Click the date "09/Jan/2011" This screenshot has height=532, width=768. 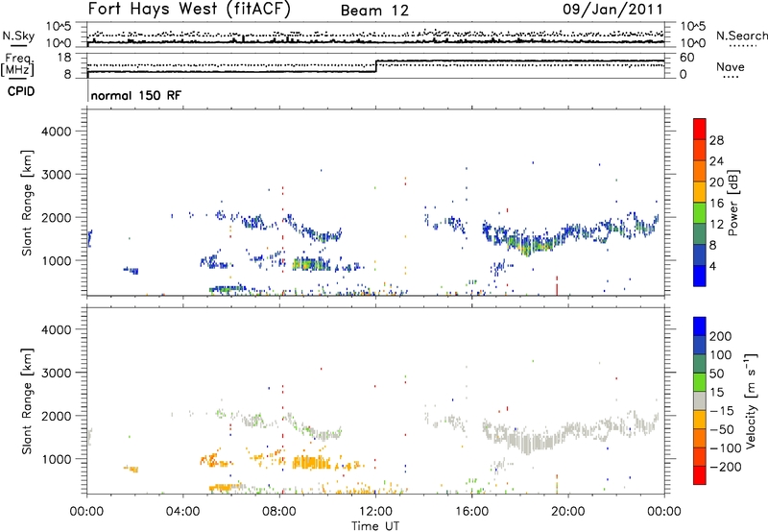pyautogui.click(x=612, y=10)
